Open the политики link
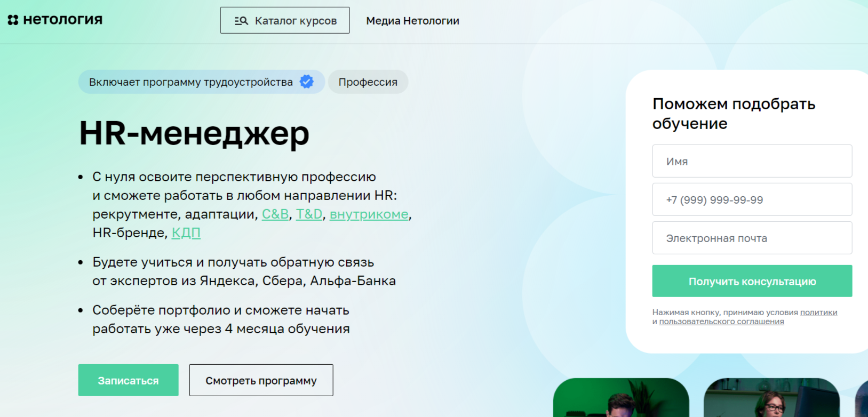 819,312
